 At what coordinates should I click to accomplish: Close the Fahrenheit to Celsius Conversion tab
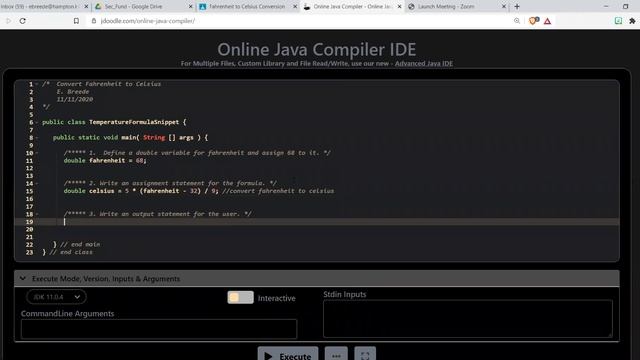pos(295,7)
